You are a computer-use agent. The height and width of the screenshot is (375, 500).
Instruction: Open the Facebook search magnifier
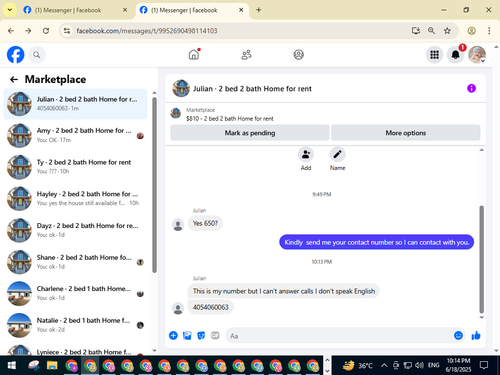pyautogui.click(x=37, y=55)
